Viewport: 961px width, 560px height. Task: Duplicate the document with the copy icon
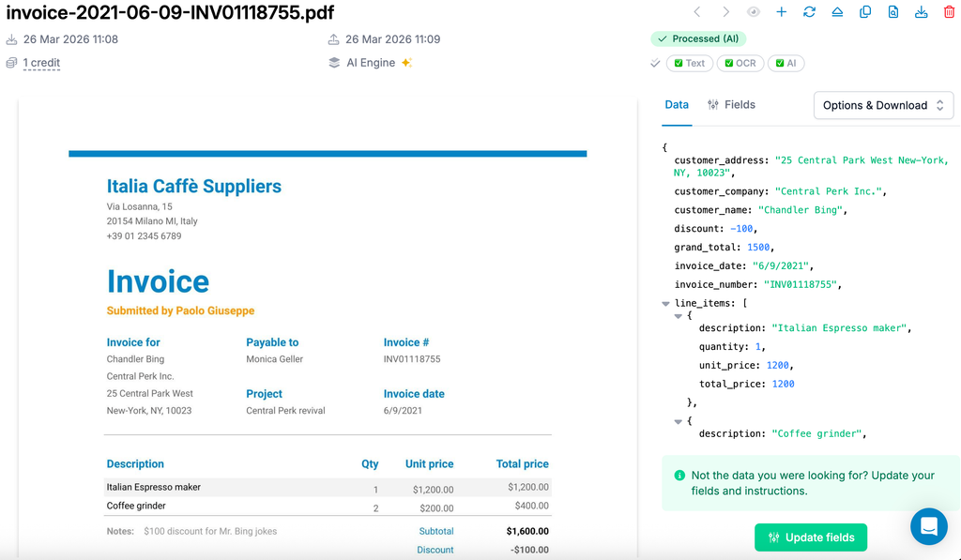(864, 12)
